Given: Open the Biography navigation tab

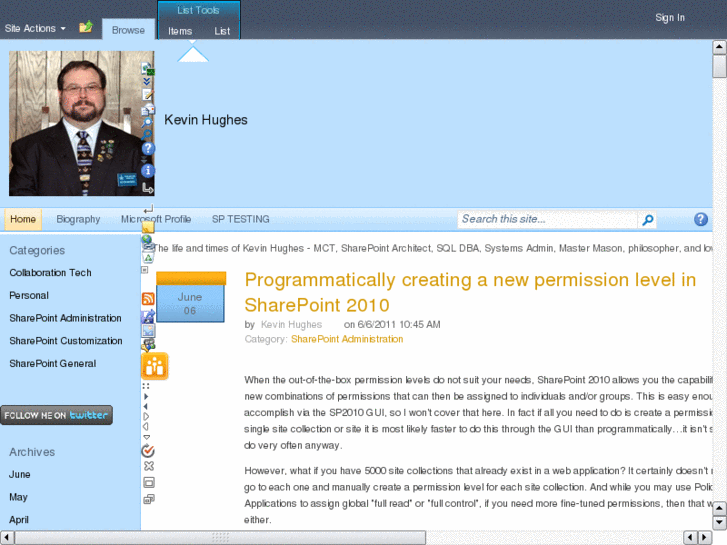Looking at the screenshot, I should (x=78, y=219).
